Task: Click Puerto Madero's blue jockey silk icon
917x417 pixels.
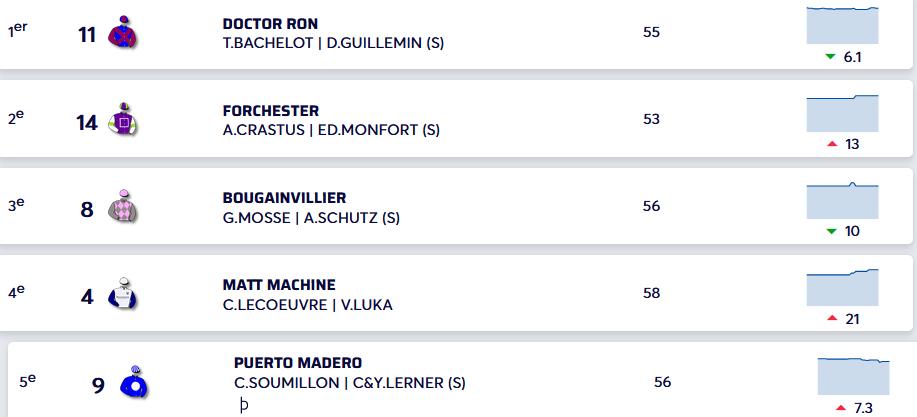Action: 133,382
